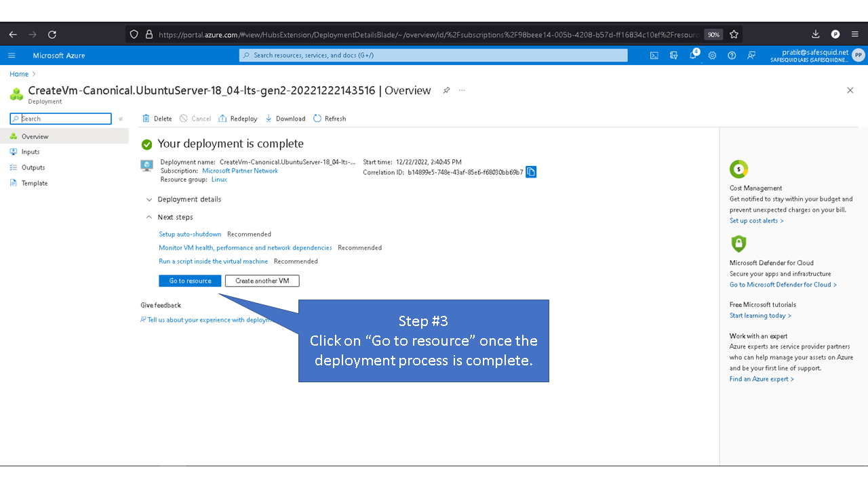Screen dimensions: 868x488
Task: Copy the Correlation ID to clipboard
Action: pyautogui.click(x=531, y=172)
